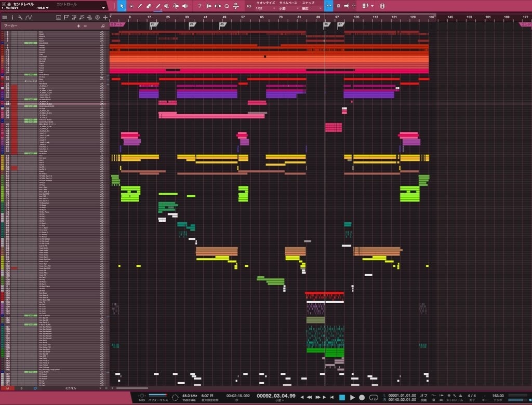This screenshot has height=405, width=532.
Task: Click the 00092.03.04.99 position display
Action: (x=276, y=396)
